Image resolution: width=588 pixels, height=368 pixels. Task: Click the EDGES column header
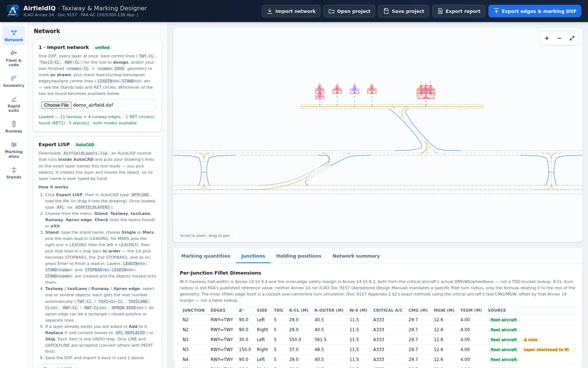coord(218,310)
